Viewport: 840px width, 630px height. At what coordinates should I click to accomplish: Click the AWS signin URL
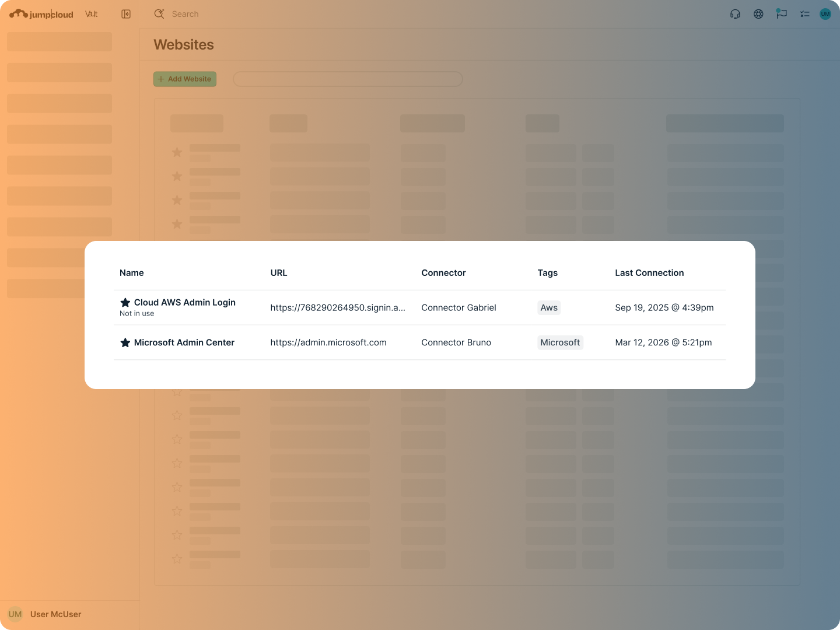click(338, 307)
